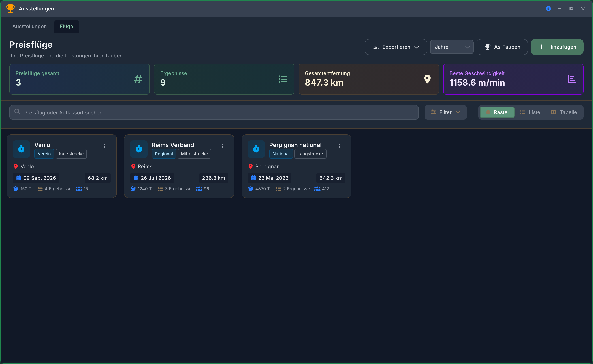This screenshot has height=364, width=593.
Task: Expand the Filter dropdown
Action: coord(445,112)
